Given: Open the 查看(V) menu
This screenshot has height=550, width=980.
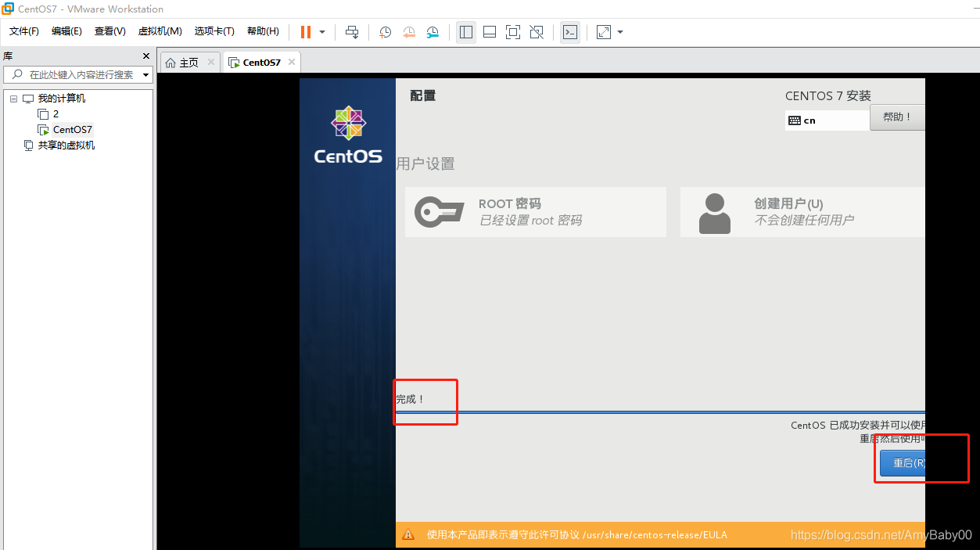Looking at the screenshot, I should (109, 31).
